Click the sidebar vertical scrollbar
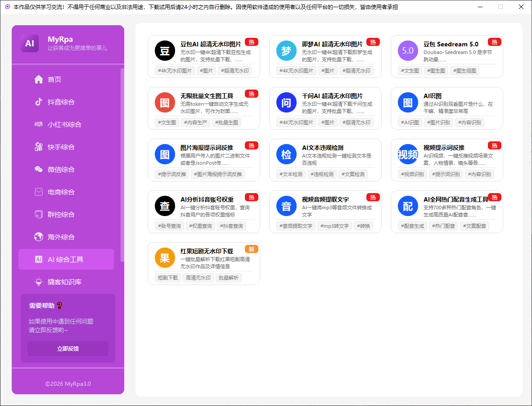The height and width of the screenshot is (406, 532). pos(122,165)
